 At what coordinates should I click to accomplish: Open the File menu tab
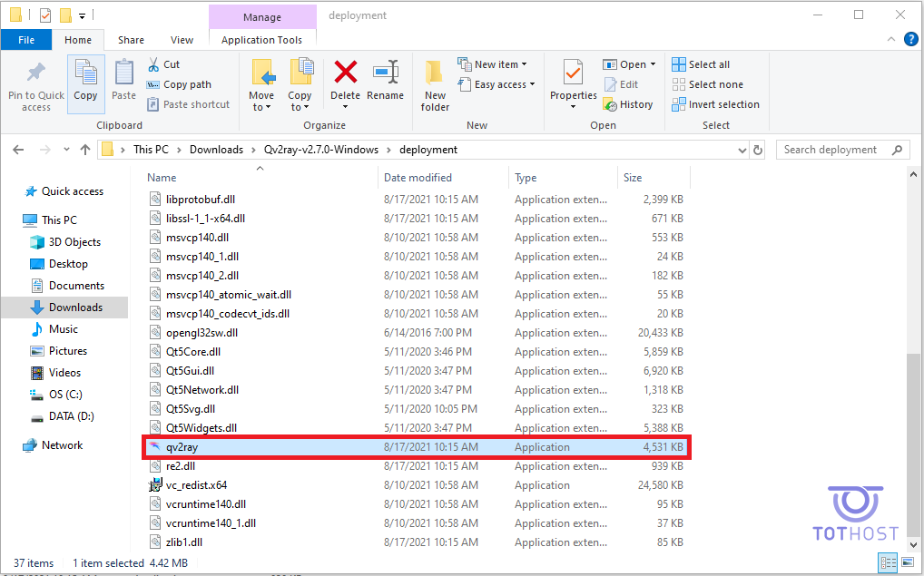point(26,40)
